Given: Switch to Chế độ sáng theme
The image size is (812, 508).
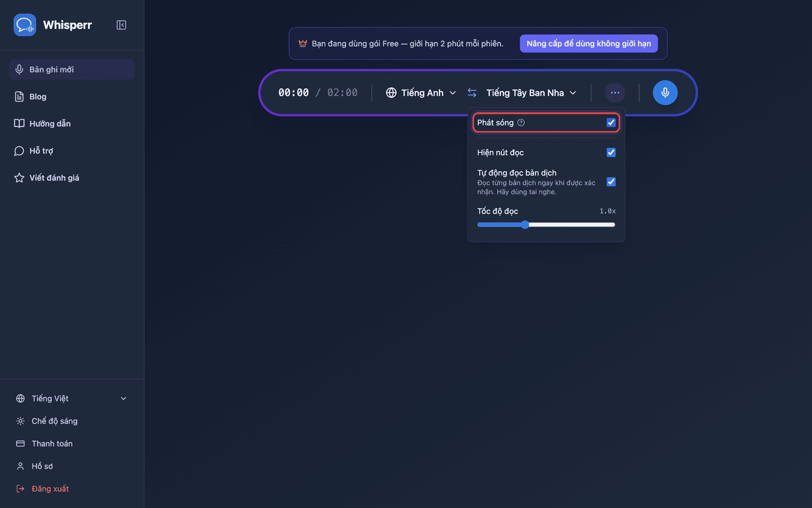Looking at the screenshot, I should click(72, 421).
